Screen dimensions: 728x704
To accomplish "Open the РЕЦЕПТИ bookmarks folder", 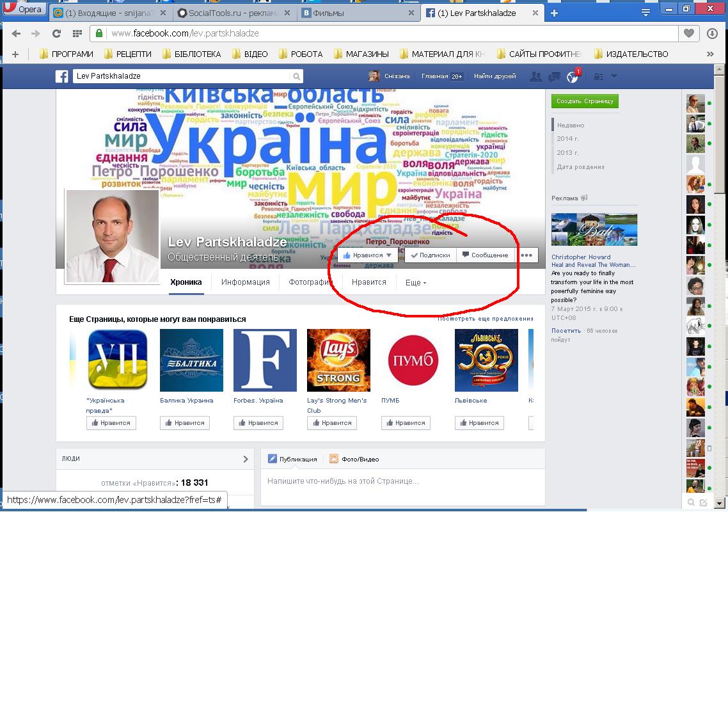I will [x=128, y=54].
